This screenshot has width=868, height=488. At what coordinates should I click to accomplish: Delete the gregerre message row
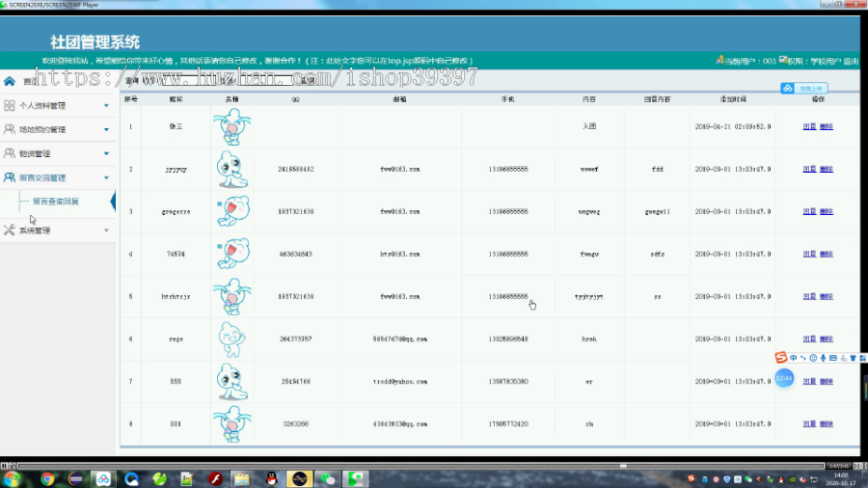827,211
